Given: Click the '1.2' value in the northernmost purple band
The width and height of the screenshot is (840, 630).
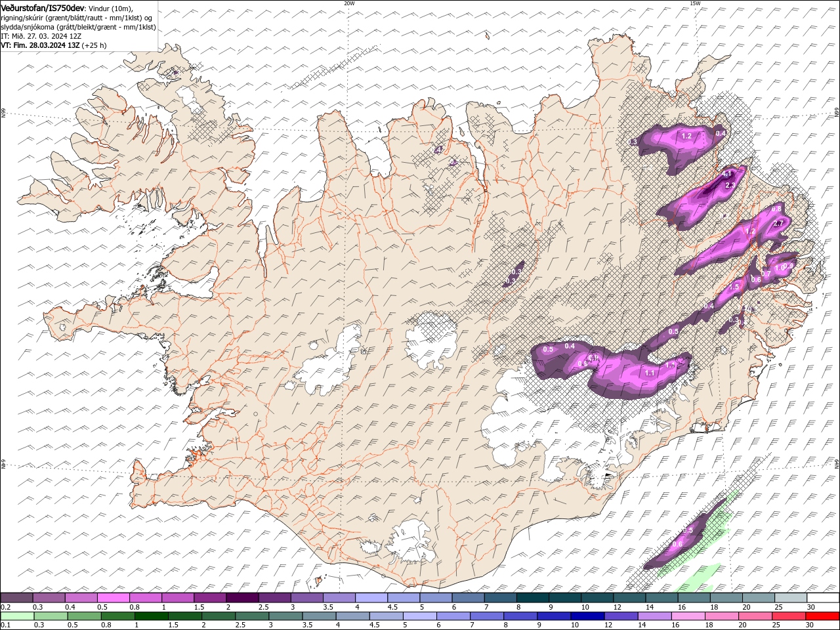Looking at the screenshot, I should pyautogui.click(x=687, y=136).
